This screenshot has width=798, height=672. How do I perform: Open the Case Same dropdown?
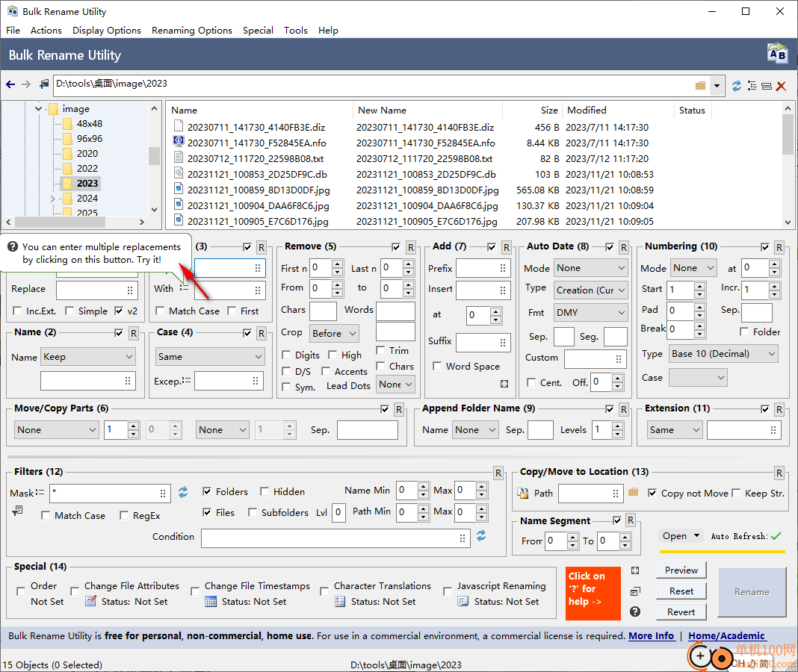(210, 357)
